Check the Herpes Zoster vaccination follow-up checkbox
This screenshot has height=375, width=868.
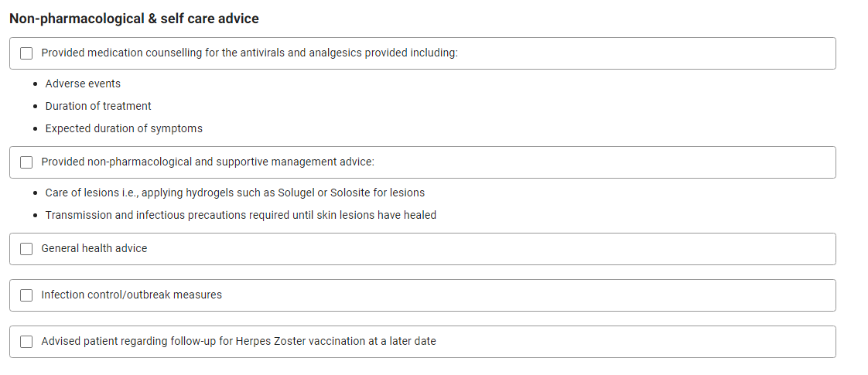click(26, 342)
